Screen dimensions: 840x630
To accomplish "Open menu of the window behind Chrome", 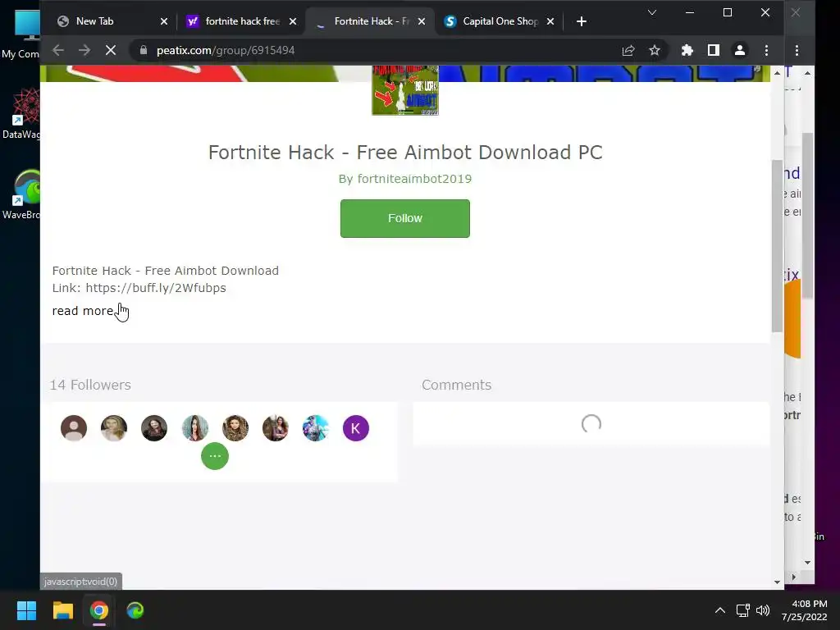I will click(x=797, y=50).
